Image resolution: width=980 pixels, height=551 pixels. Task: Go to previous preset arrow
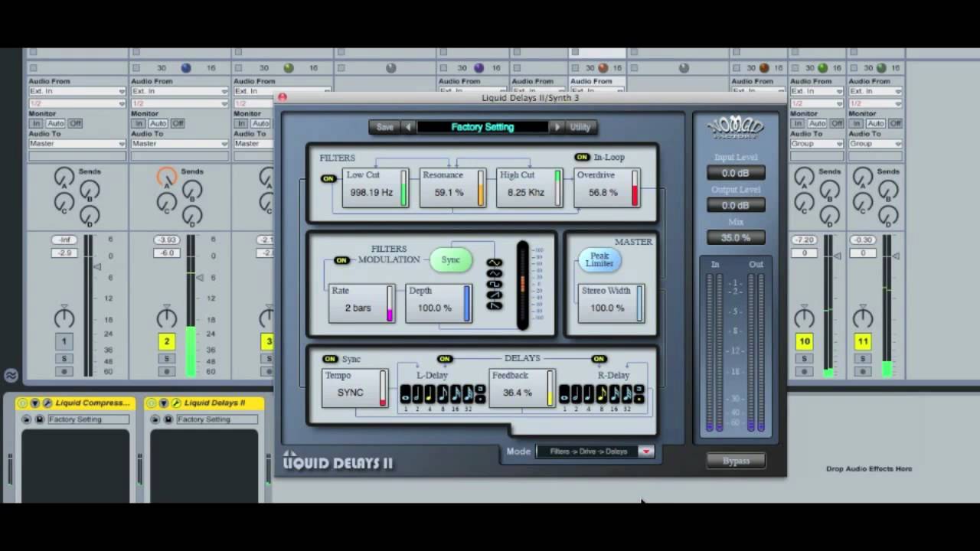click(408, 127)
